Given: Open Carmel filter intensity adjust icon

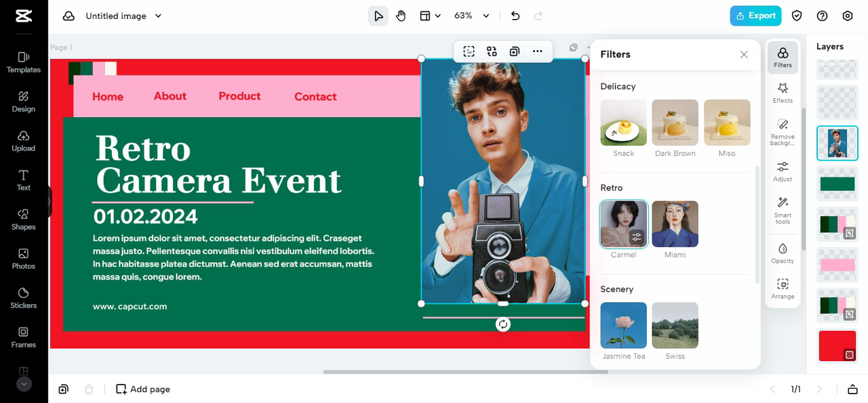Looking at the screenshot, I should tap(636, 237).
